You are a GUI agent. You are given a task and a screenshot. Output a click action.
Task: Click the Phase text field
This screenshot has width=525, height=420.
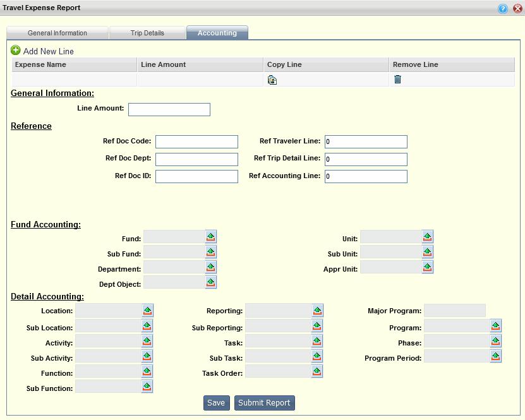click(457, 341)
